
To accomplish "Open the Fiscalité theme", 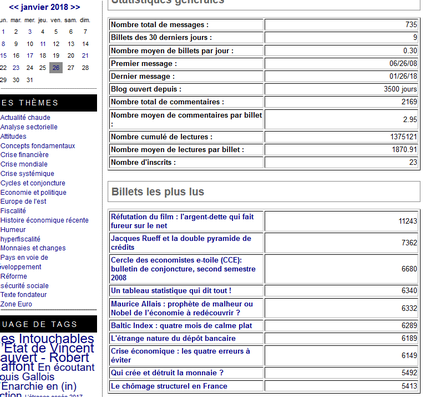I will click(13, 211).
